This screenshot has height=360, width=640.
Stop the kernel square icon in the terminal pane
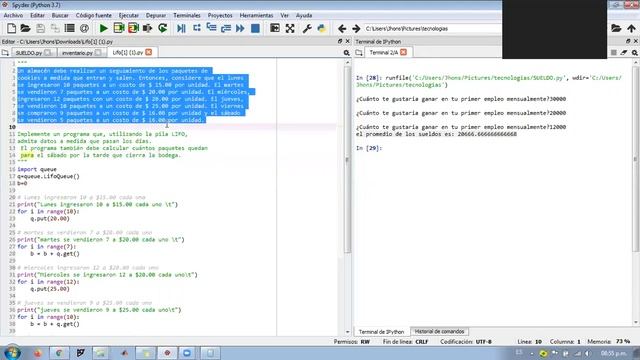pyautogui.click(x=613, y=53)
